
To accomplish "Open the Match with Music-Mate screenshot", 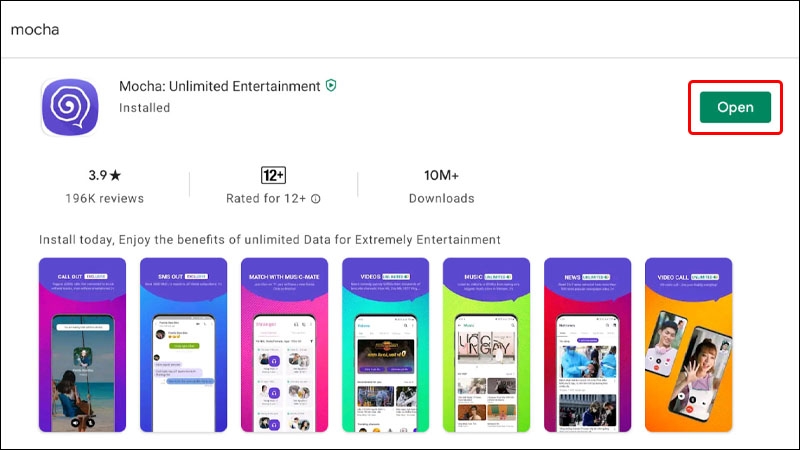I will click(x=284, y=345).
